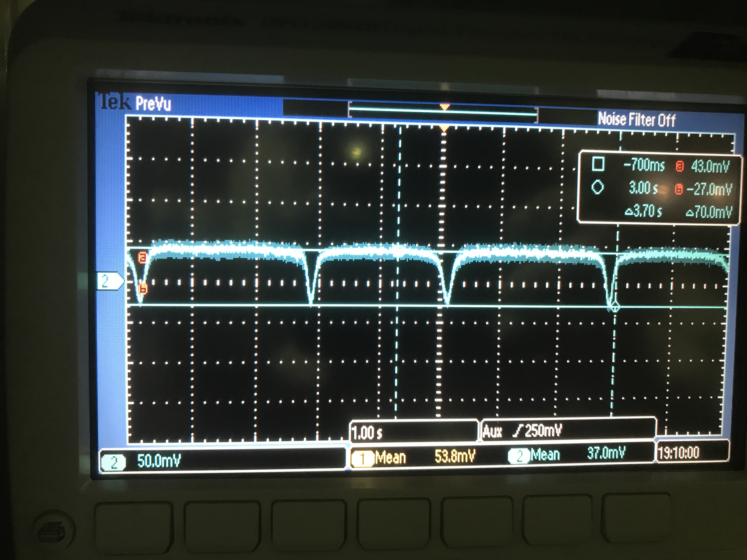Select the 53.8mV mean value
The width and height of the screenshot is (747, 560).
coord(455,456)
